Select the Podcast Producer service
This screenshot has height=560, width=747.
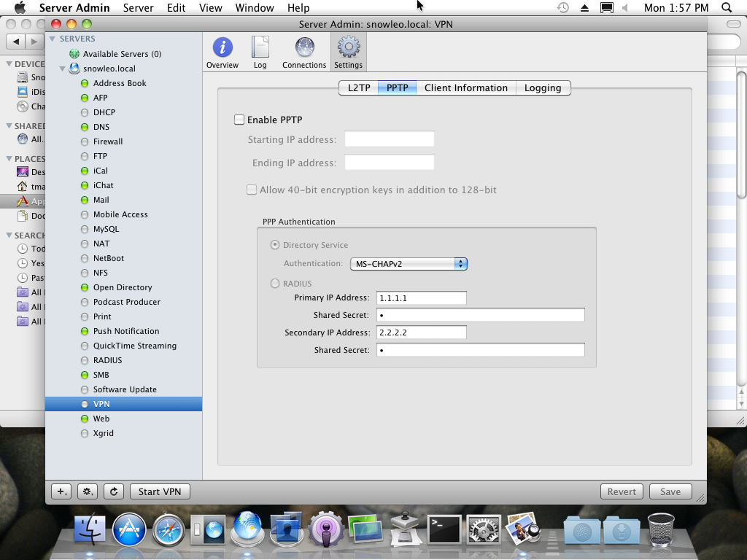point(126,302)
